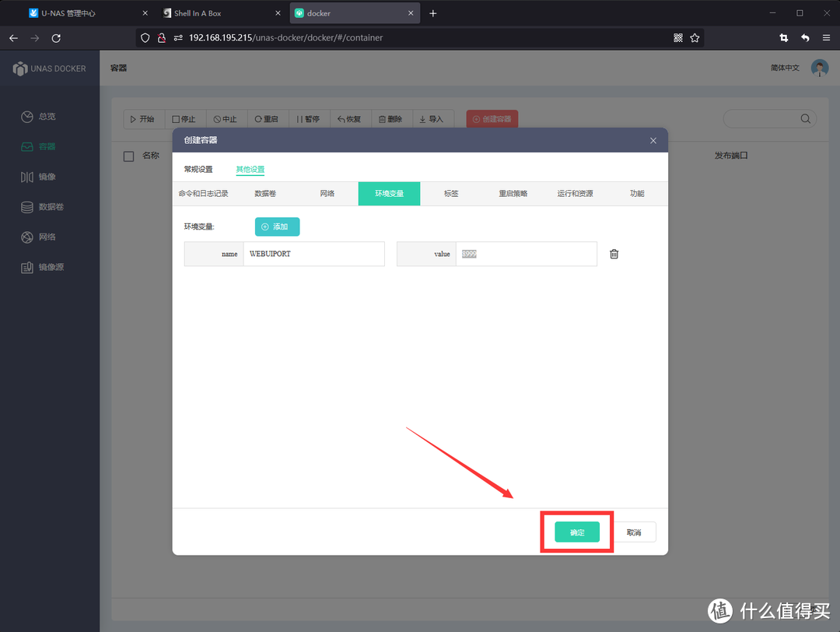This screenshot has width=840, height=632.
Task: Open the 数据卷 sub-tab in dialog
Action: coord(265,194)
